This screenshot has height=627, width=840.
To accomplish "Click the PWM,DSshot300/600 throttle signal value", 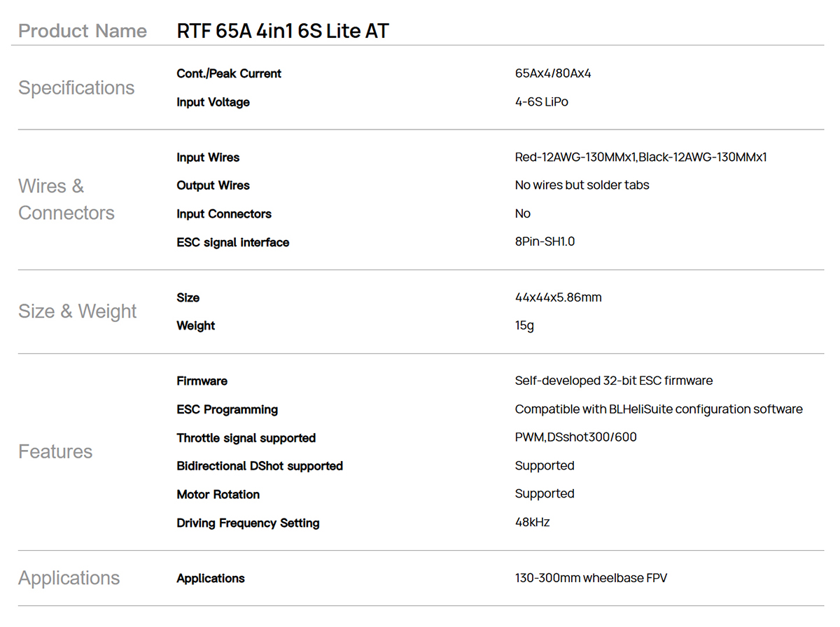I will [x=575, y=437].
